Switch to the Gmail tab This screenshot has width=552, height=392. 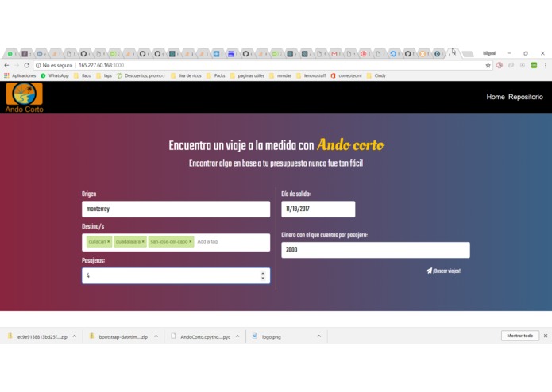[x=334, y=54]
